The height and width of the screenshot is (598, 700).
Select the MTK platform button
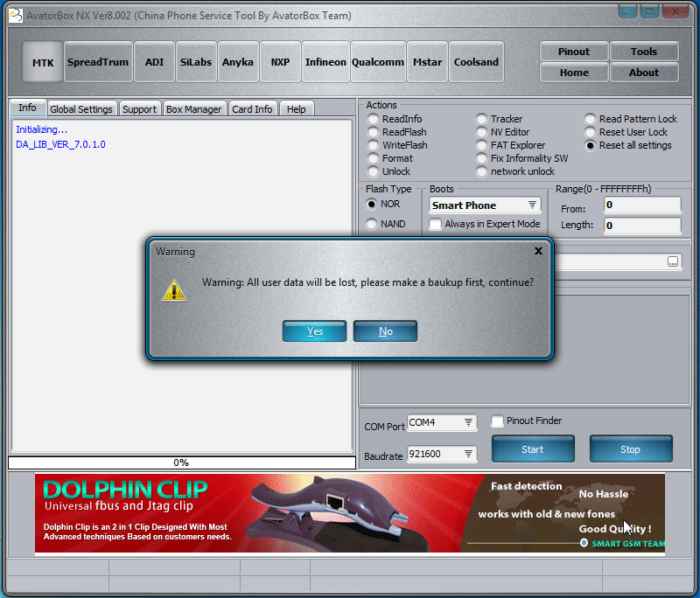click(x=42, y=62)
